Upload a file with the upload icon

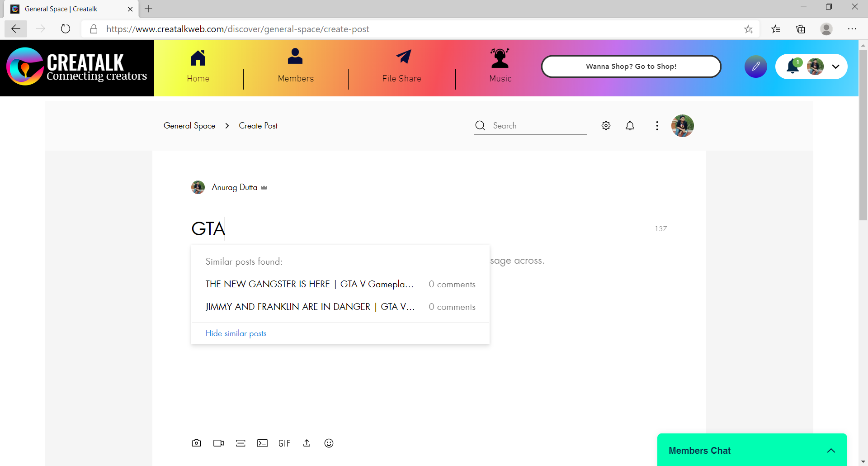coord(307,443)
